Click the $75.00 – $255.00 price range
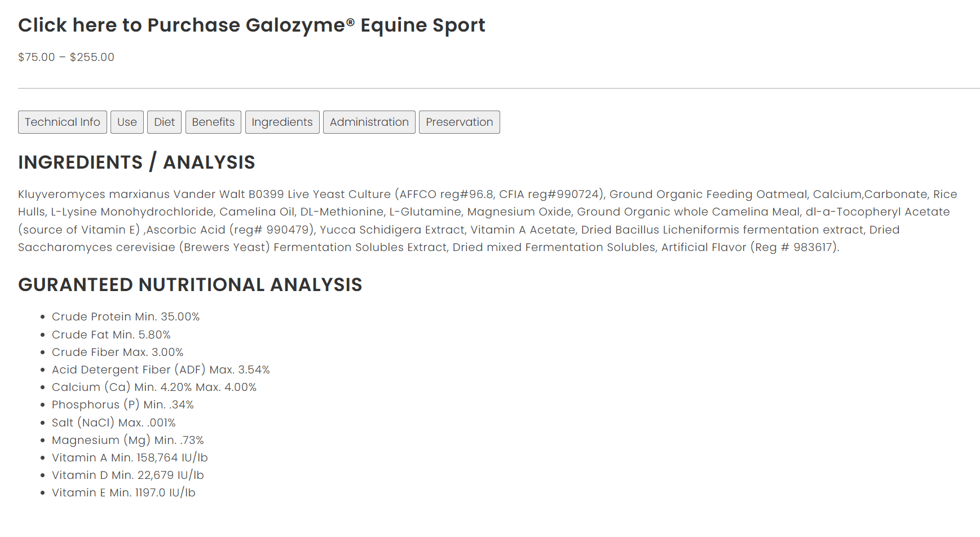 pyautogui.click(x=66, y=58)
